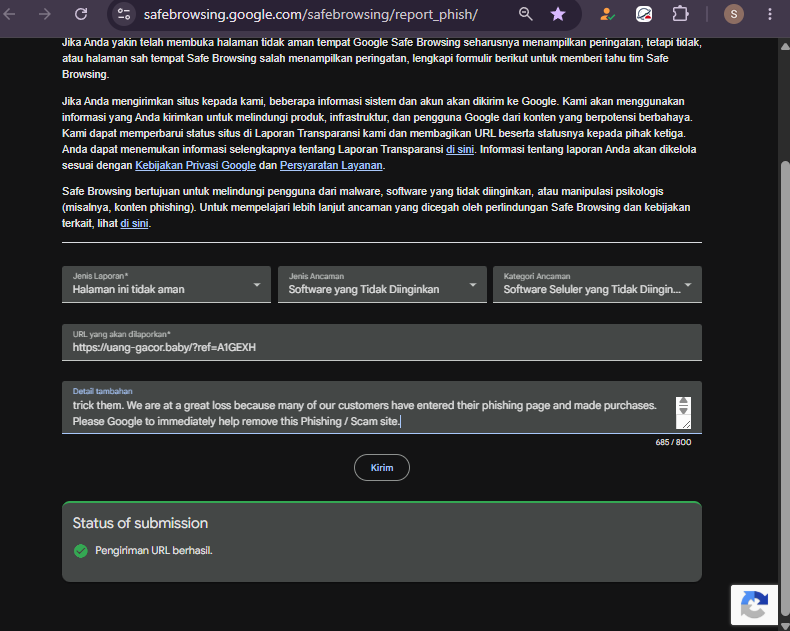Click the zoom magnifier icon in address bar
Viewport: 790px width, 631px height.
point(525,14)
